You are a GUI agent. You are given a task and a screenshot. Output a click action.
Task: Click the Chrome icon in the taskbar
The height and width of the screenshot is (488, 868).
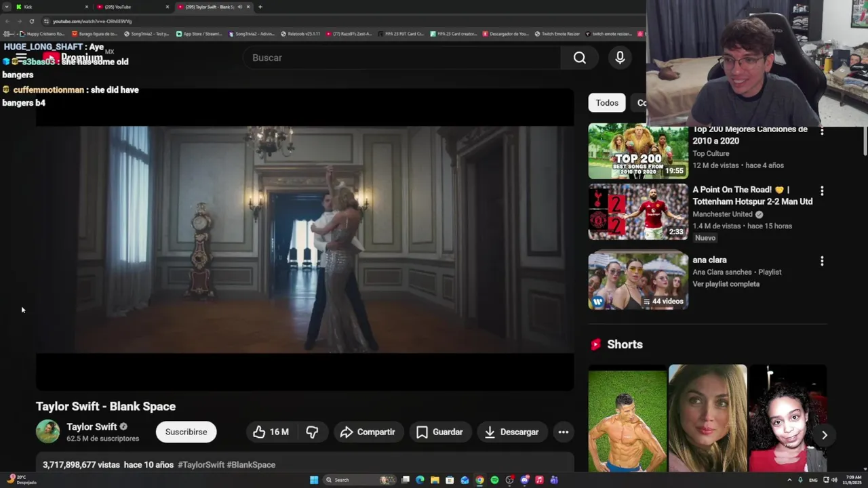click(x=479, y=480)
